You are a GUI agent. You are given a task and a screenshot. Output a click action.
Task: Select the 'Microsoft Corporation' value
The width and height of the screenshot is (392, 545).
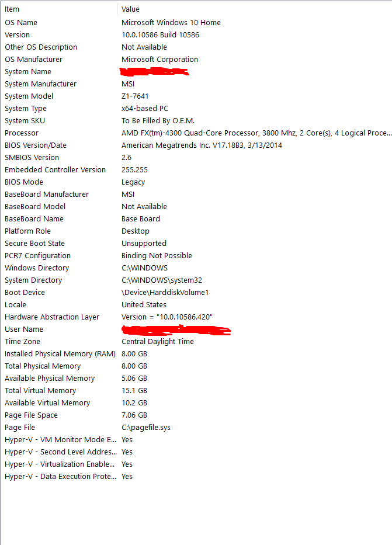coord(159,60)
